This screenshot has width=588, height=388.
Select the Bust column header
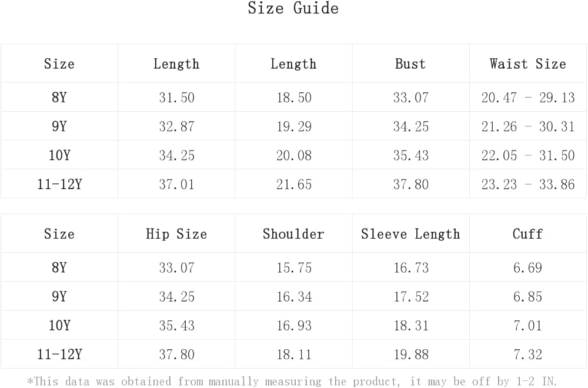tap(410, 63)
